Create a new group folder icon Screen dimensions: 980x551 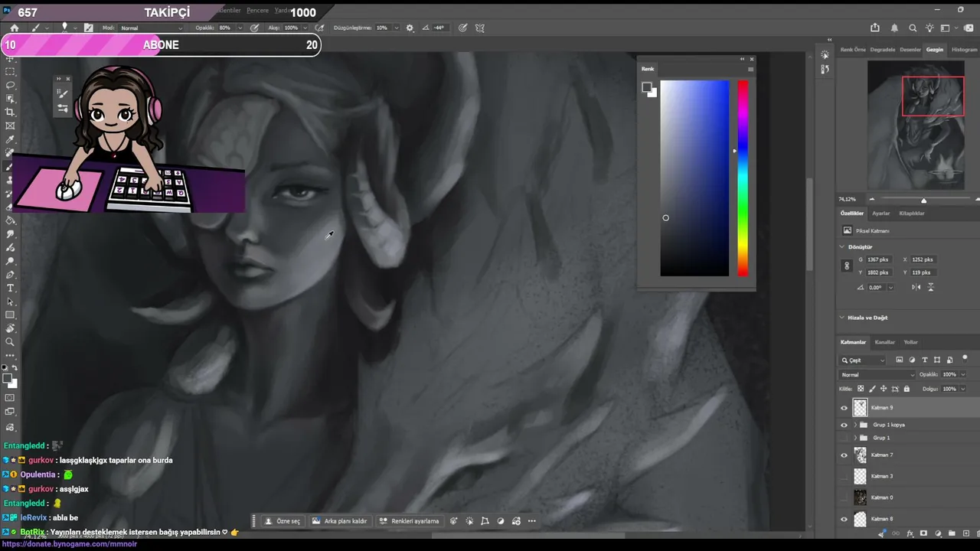pyautogui.click(x=951, y=533)
